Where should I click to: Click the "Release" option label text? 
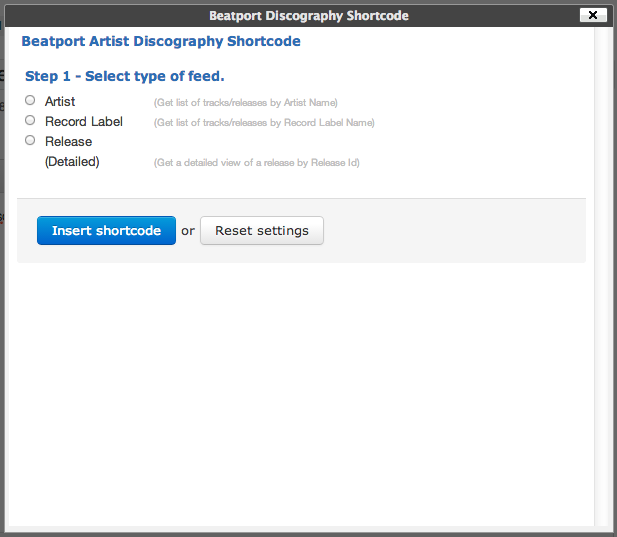(x=68, y=142)
